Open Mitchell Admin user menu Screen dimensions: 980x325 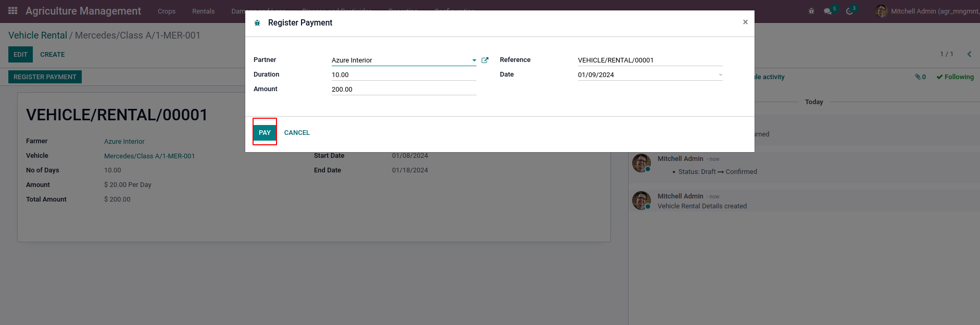pyautogui.click(x=927, y=11)
